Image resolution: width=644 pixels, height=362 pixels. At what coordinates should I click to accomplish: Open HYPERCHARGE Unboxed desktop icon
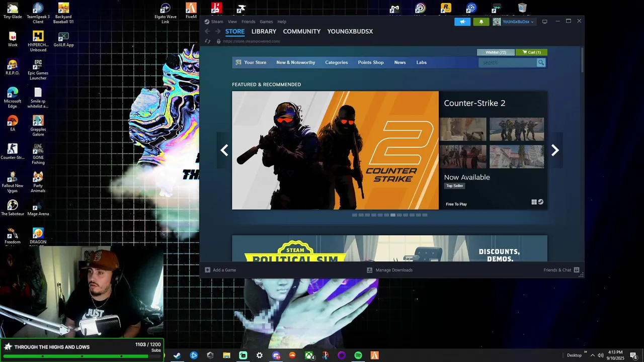tap(38, 41)
